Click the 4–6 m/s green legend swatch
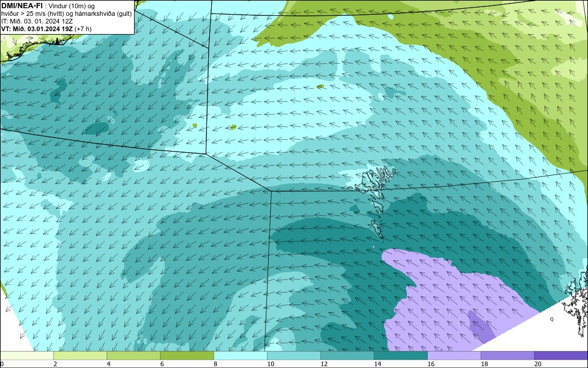This screenshot has height=368, width=588. 133,356
